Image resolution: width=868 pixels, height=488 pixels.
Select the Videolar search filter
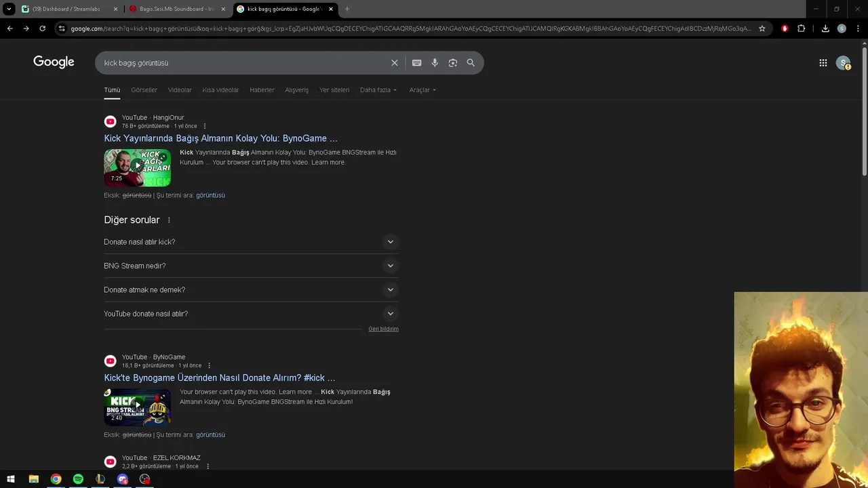click(x=180, y=90)
